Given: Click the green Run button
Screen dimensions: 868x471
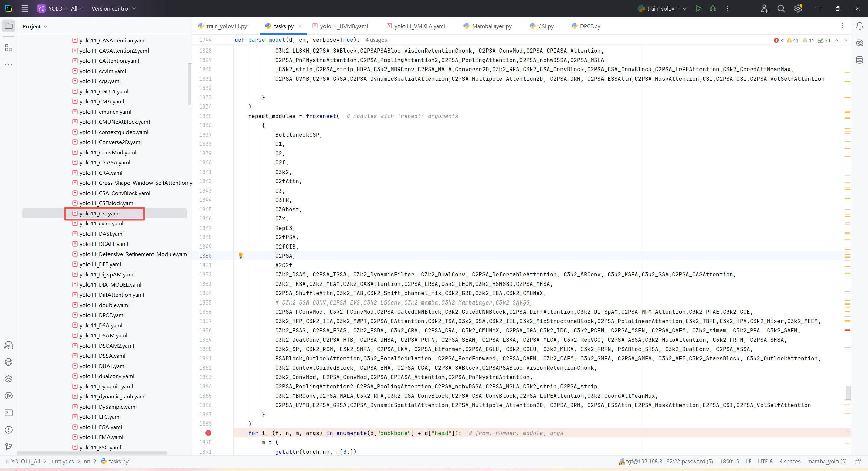Looking at the screenshot, I should pos(698,8).
